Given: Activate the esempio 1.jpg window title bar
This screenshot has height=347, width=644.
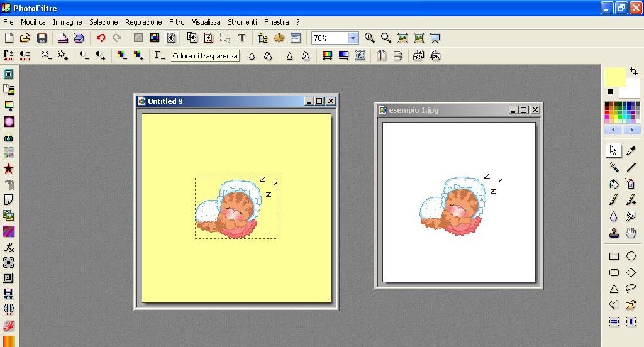Looking at the screenshot, I should tap(440, 110).
